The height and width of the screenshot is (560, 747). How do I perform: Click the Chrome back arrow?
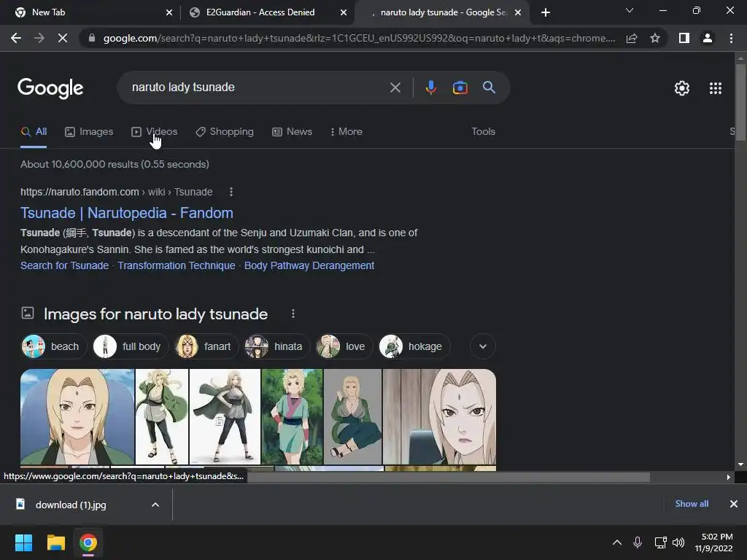click(x=16, y=38)
